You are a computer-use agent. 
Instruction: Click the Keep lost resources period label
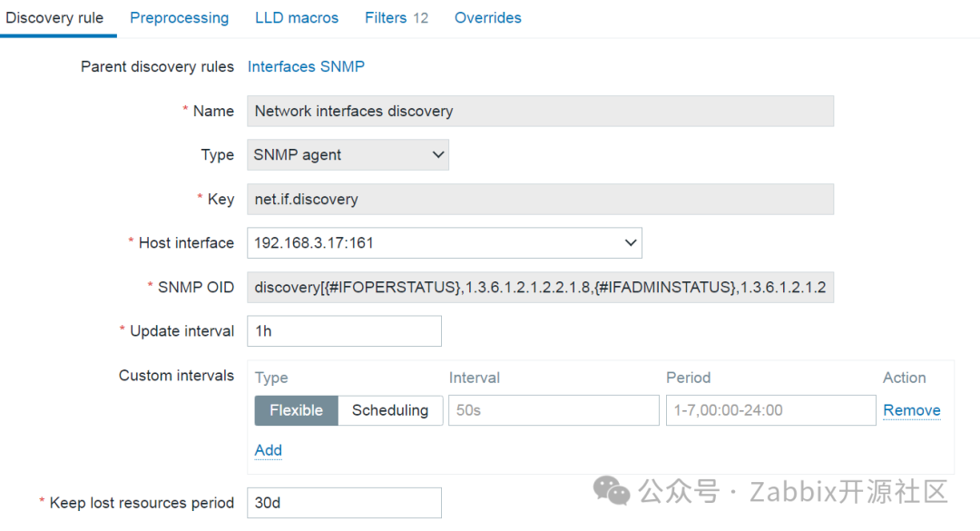coord(142,503)
